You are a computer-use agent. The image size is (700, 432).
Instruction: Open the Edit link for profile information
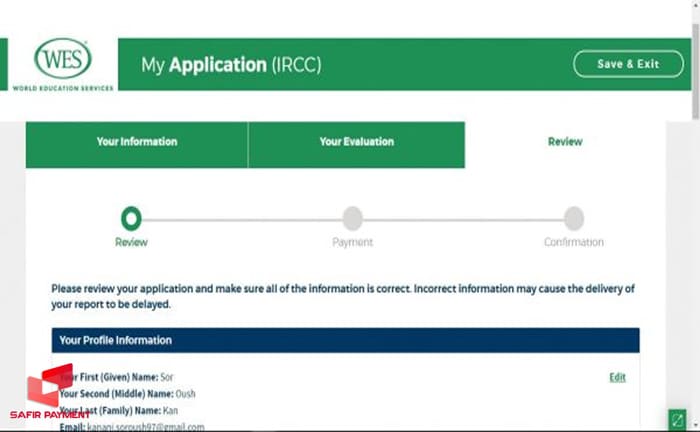[617, 377]
